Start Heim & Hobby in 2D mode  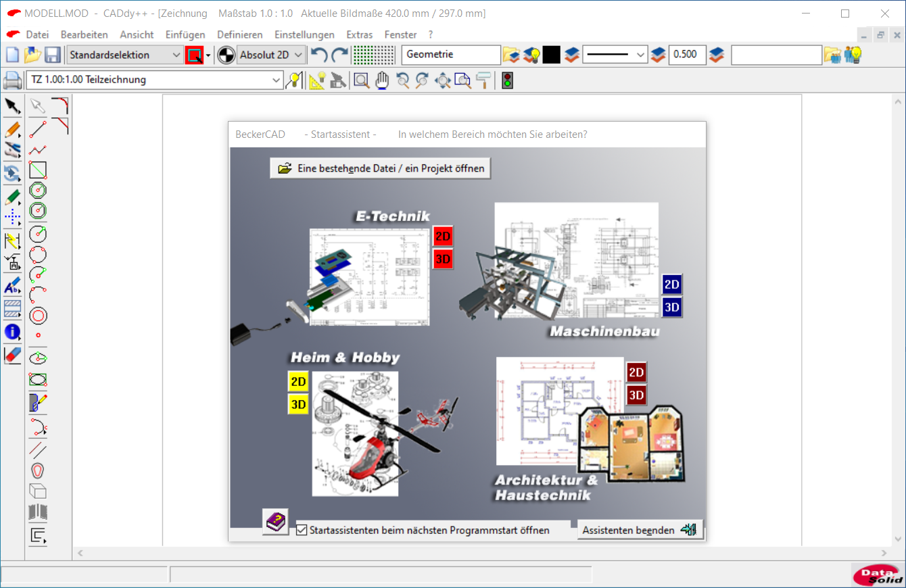[298, 382]
